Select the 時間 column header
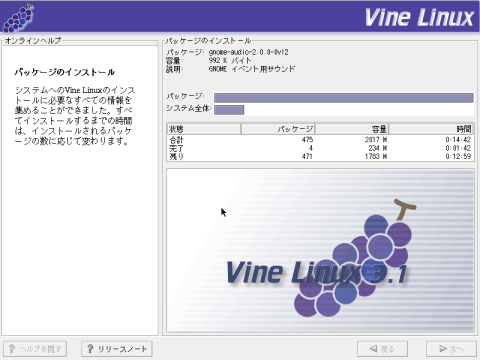The image size is (480, 360). [431, 129]
